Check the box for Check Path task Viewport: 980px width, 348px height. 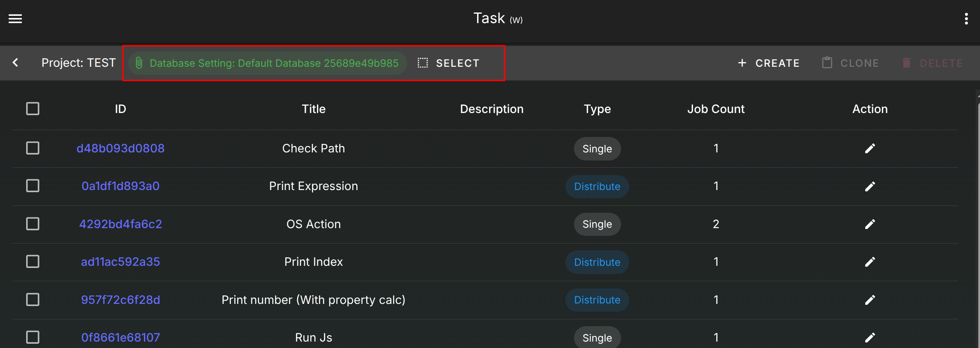[x=33, y=149]
